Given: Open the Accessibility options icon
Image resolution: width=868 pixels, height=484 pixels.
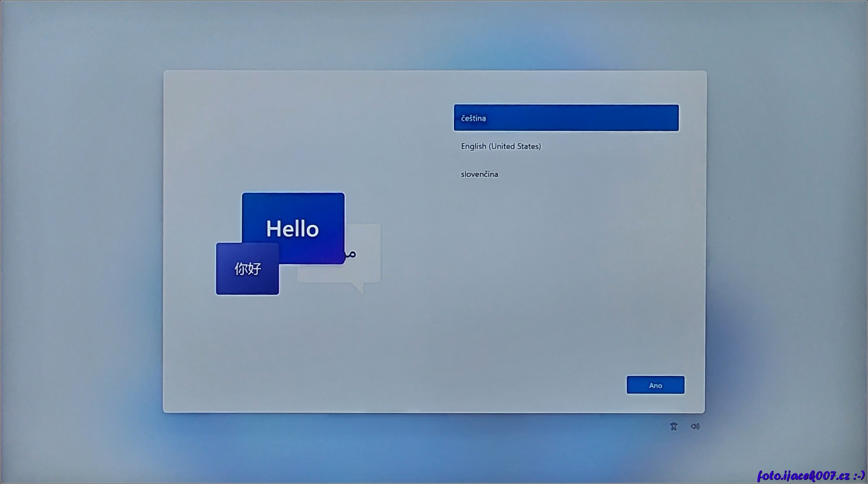Looking at the screenshot, I should (674, 426).
